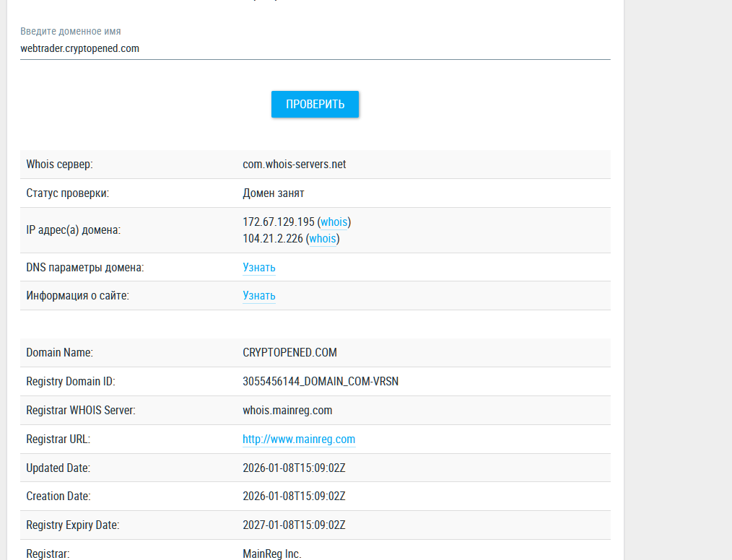Click the MainReg Inc. registrar value
This screenshot has height=560, width=732.
point(272,554)
